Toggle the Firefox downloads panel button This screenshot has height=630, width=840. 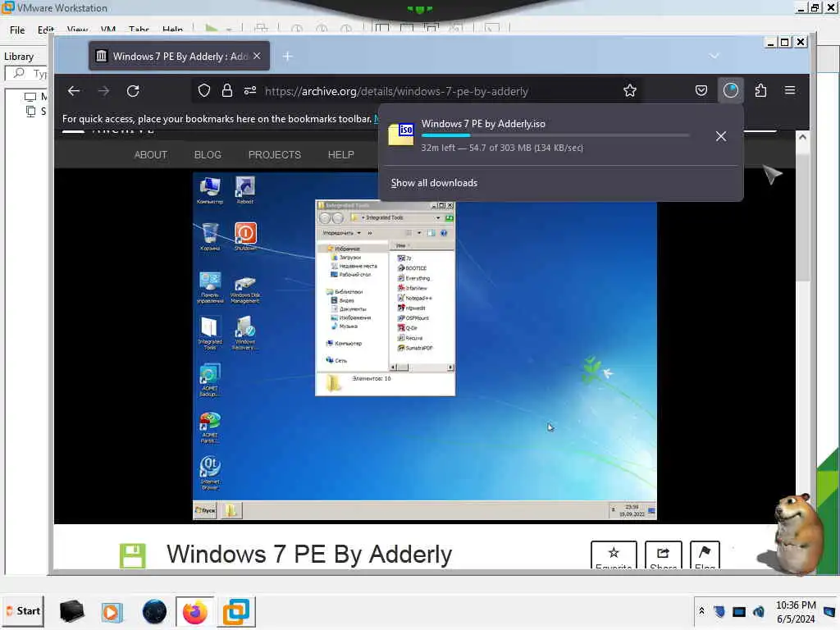click(731, 90)
